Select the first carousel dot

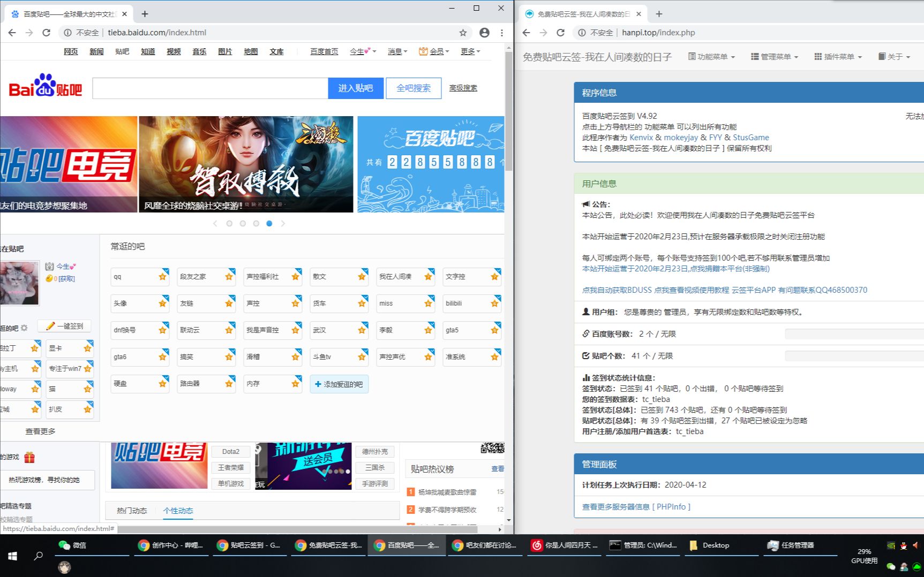click(229, 224)
